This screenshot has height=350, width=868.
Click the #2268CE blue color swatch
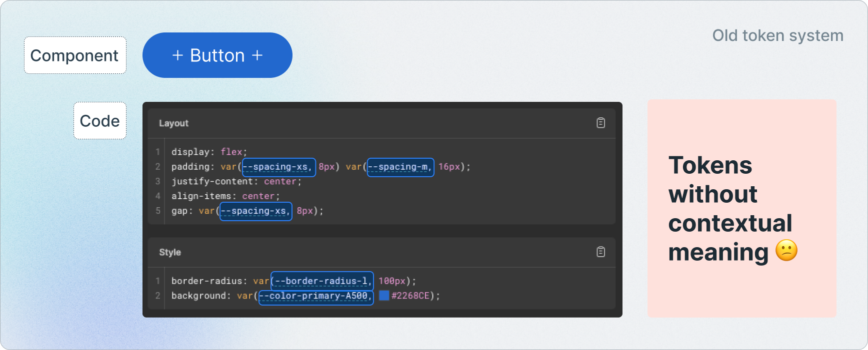pos(384,296)
